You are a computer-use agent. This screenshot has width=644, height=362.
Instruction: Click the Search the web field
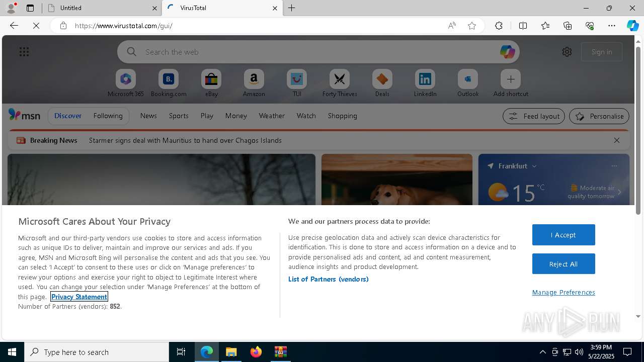pos(318,52)
